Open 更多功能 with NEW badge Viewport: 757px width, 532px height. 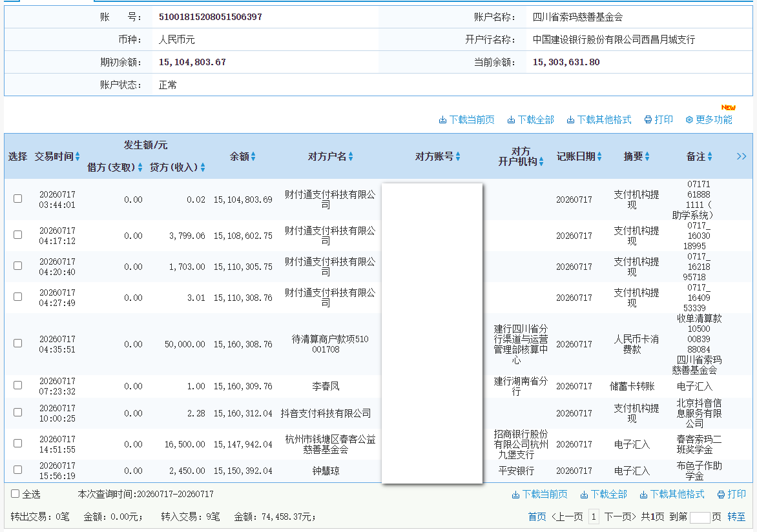point(709,119)
